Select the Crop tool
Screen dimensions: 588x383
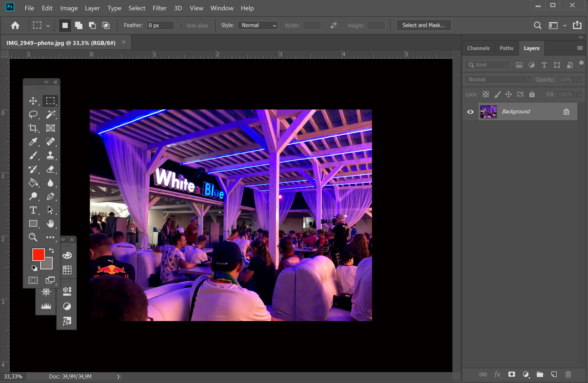(33, 128)
